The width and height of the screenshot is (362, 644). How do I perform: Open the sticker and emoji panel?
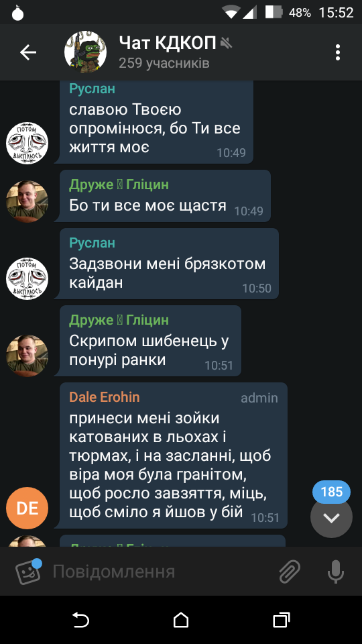(x=28, y=571)
